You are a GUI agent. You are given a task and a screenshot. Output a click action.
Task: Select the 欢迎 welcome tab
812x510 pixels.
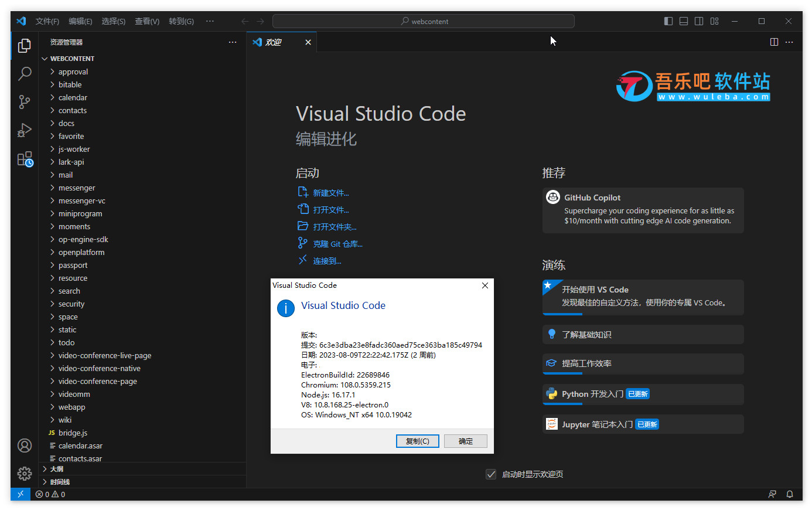[282, 42]
